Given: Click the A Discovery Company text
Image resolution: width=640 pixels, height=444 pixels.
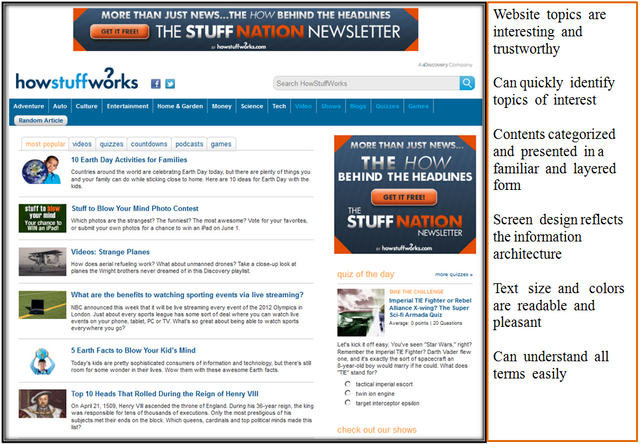Looking at the screenshot, I should (445, 65).
